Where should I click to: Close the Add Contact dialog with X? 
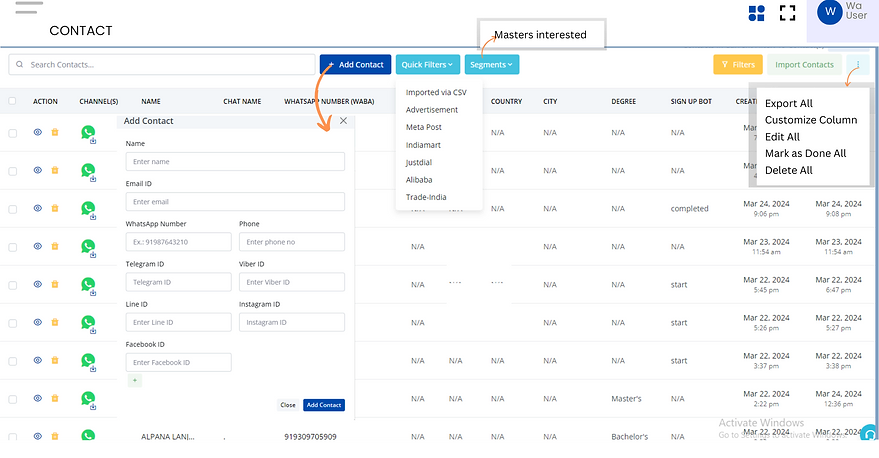click(343, 121)
